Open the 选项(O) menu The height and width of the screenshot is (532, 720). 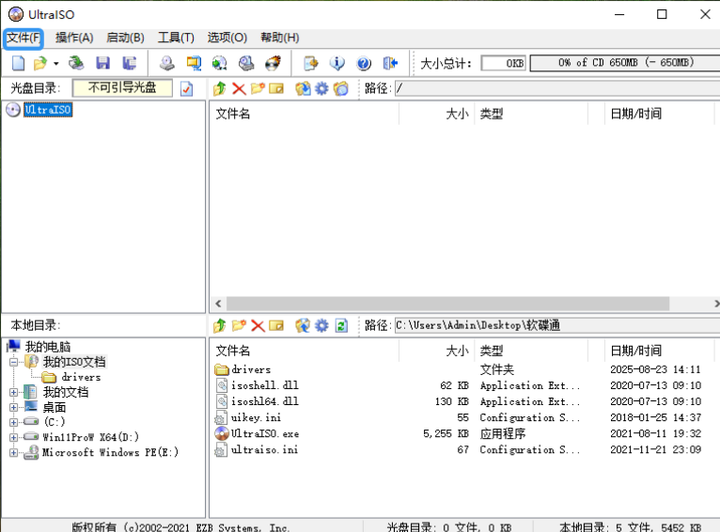[227, 38]
